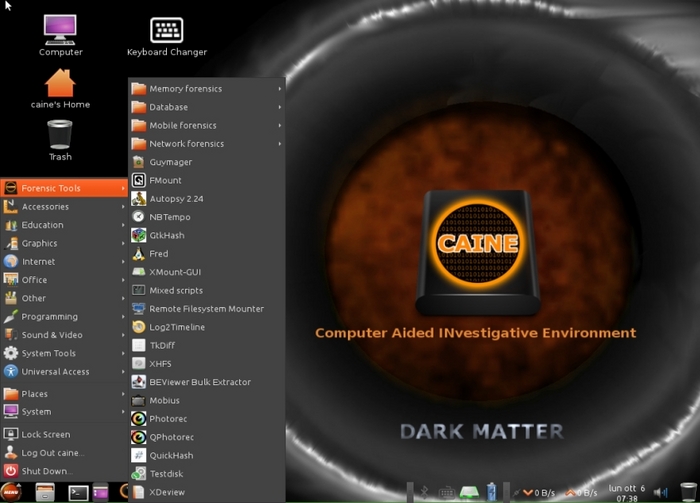Launch Guymager from the Forensic Tools menu

click(x=170, y=162)
